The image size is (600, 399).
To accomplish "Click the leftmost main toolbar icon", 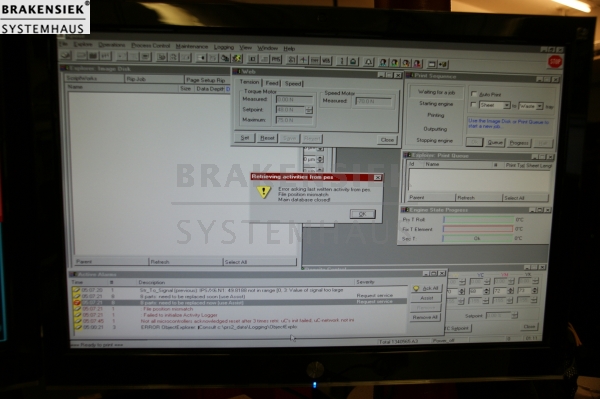I will (66, 56).
